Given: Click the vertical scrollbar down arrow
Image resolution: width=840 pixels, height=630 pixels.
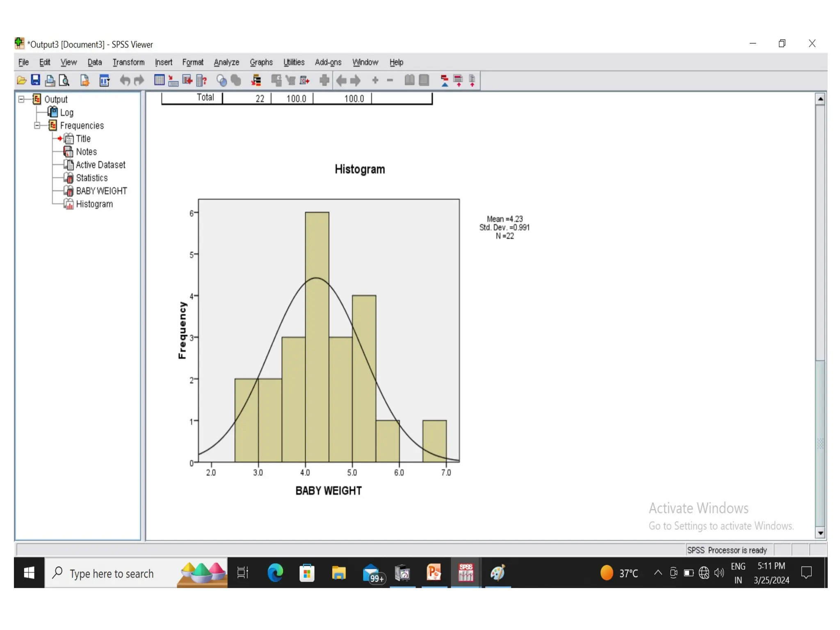Looking at the screenshot, I should pos(820,533).
